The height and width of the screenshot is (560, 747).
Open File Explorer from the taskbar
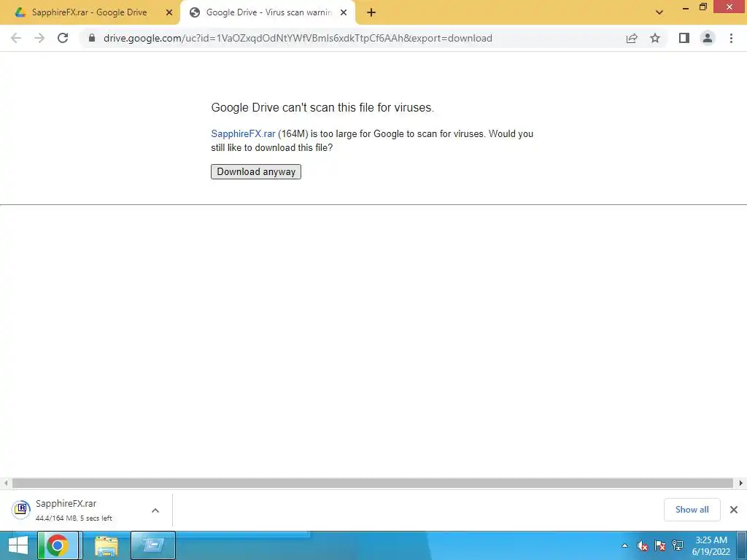(107, 545)
